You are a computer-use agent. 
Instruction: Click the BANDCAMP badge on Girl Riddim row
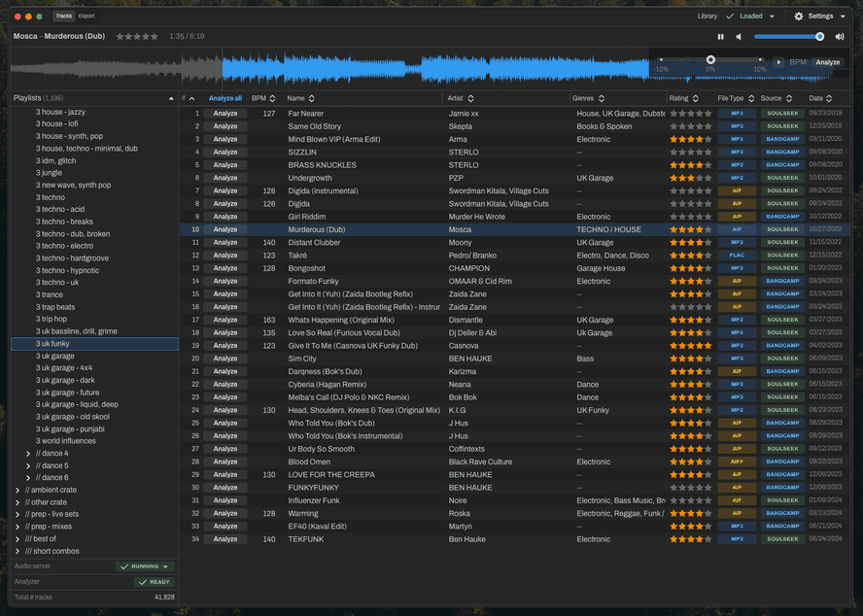coord(782,217)
